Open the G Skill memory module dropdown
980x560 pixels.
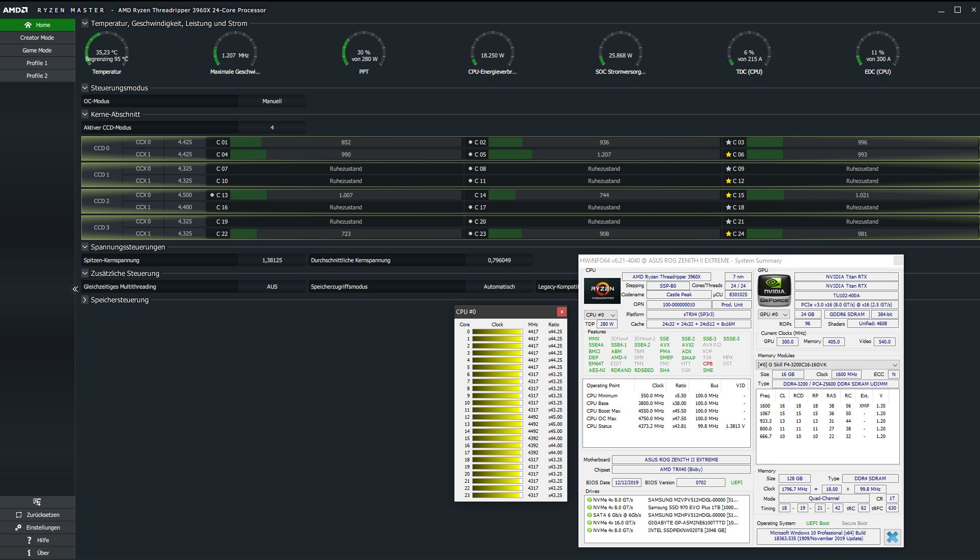click(827, 365)
